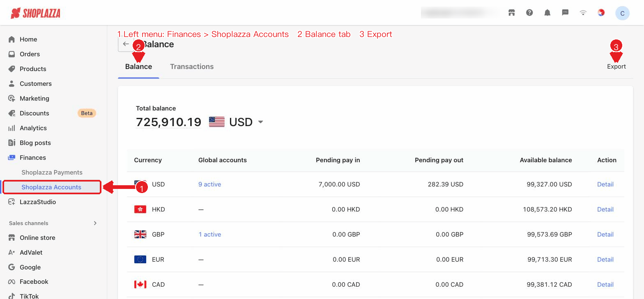Screen dimensions: 644x299
Task: Click the Pending pay in column header
Action: coord(338,160)
